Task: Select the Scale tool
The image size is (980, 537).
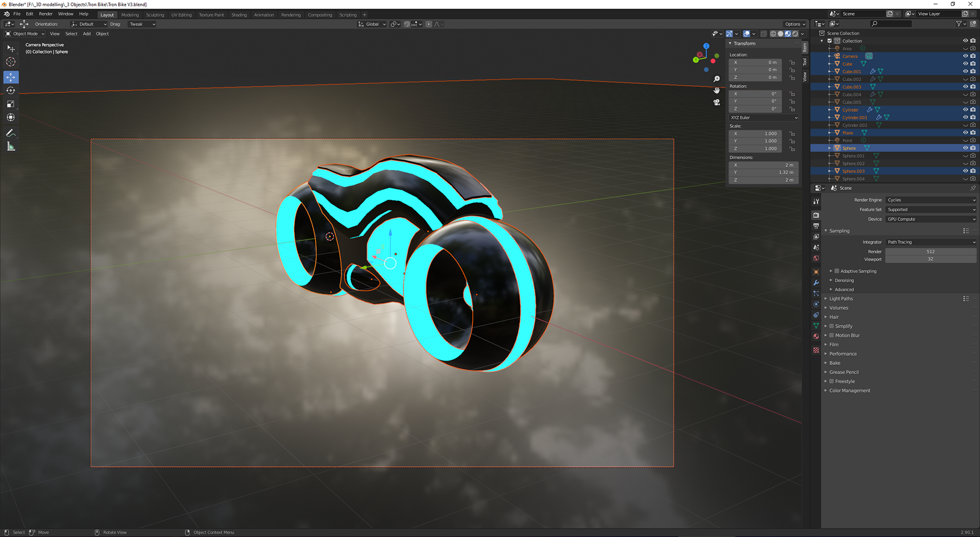Action: pyautogui.click(x=11, y=104)
